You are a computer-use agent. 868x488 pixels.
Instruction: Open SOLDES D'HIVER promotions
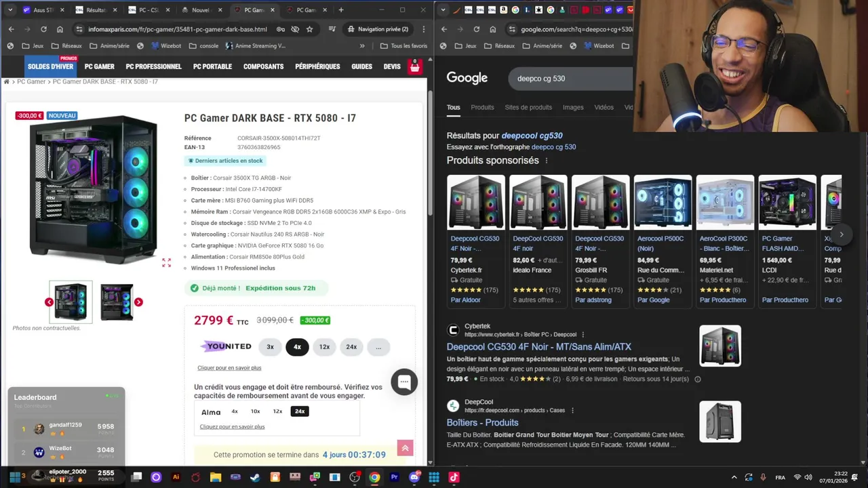click(50, 66)
